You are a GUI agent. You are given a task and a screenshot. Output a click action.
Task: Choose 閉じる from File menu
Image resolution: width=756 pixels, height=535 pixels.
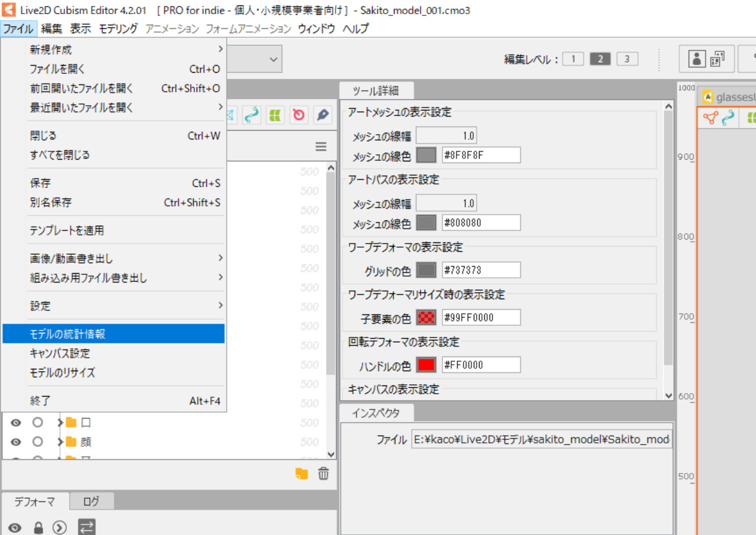point(113,136)
